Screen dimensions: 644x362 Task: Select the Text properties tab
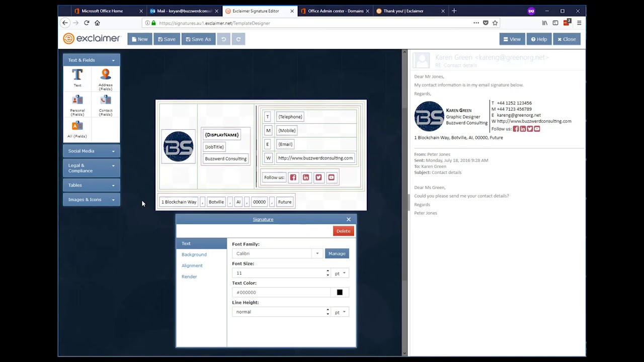pos(201,243)
